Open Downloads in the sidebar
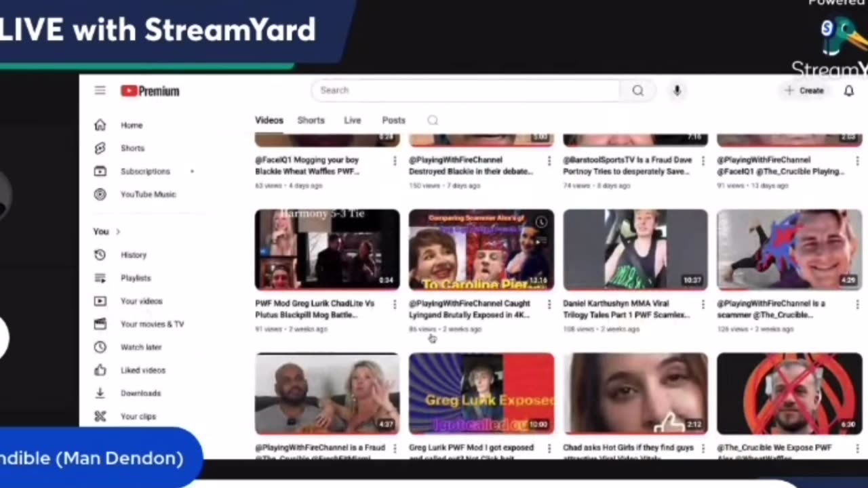This screenshot has width=868, height=488. pyautogui.click(x=140, y=393)
